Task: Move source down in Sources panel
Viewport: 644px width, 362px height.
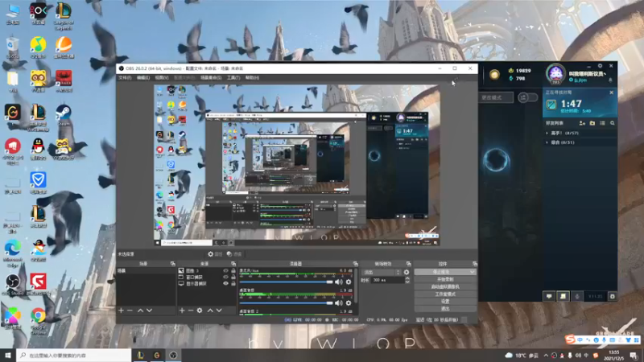Action: point(219,311)
